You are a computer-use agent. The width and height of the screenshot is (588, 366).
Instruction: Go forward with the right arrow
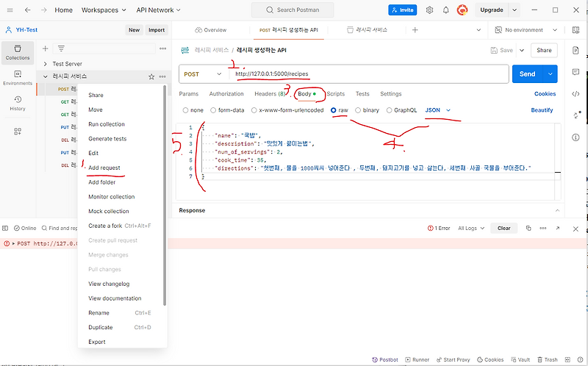coord(44,10)
